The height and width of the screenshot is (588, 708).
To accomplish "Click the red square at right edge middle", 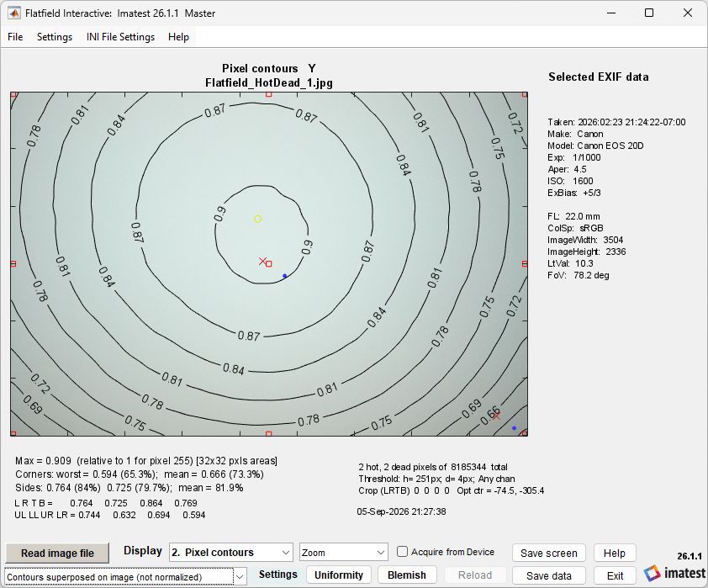I will [x=525, y=264].
